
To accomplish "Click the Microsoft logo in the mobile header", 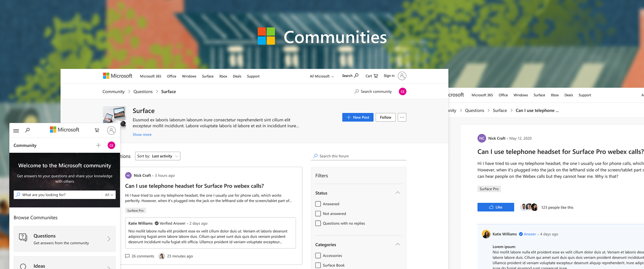I will pos(65,130).
